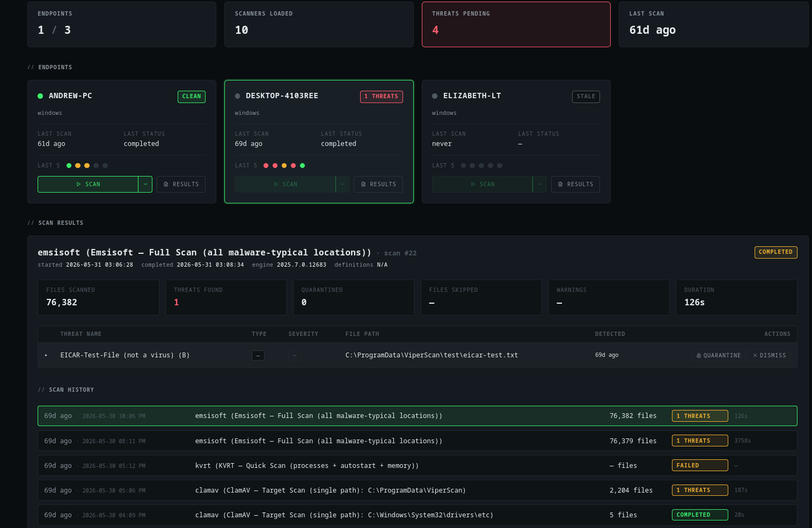Open Results for ANDREW-PC
This screenshot has width=812, height=528.
(x=181, y=184)
